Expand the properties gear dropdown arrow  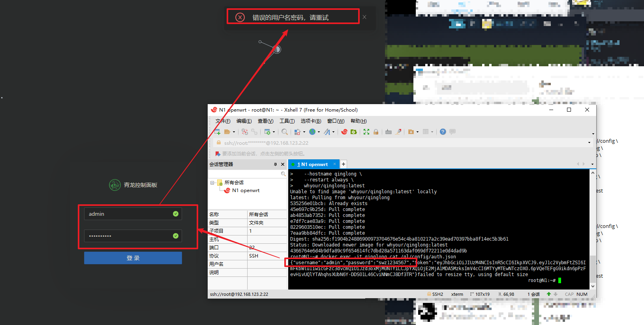click(274, 132)
